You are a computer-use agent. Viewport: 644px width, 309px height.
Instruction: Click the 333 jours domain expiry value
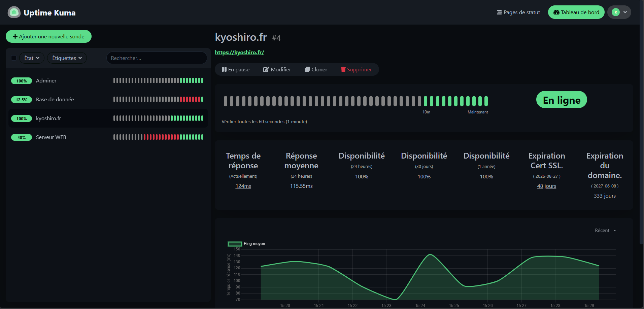click(x=605, y=196)
